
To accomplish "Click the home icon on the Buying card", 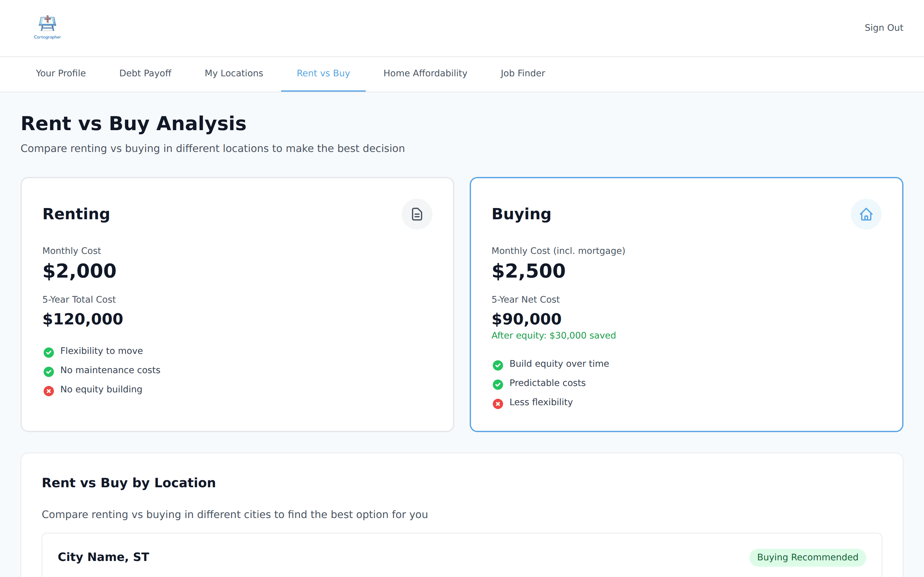I will point(866,214).
